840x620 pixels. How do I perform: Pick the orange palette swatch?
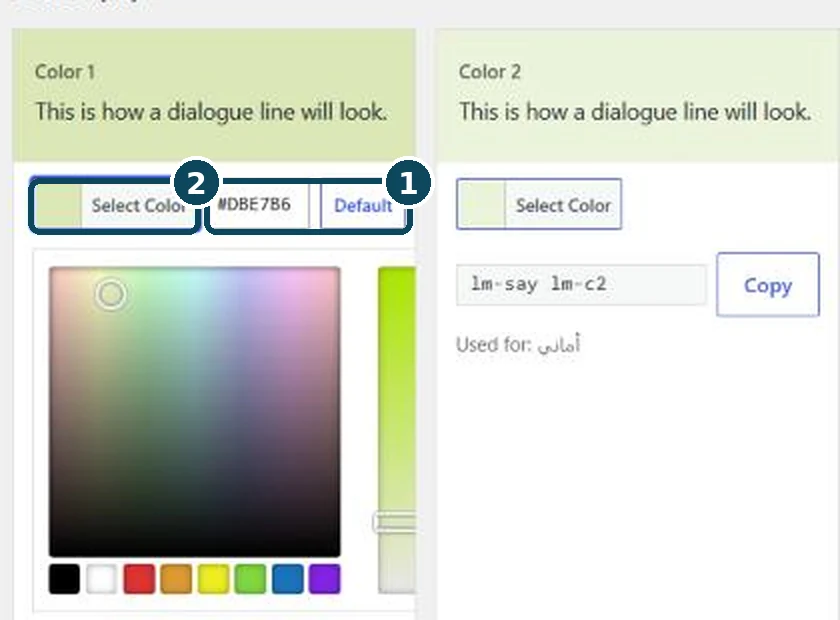tap(176, 579)
